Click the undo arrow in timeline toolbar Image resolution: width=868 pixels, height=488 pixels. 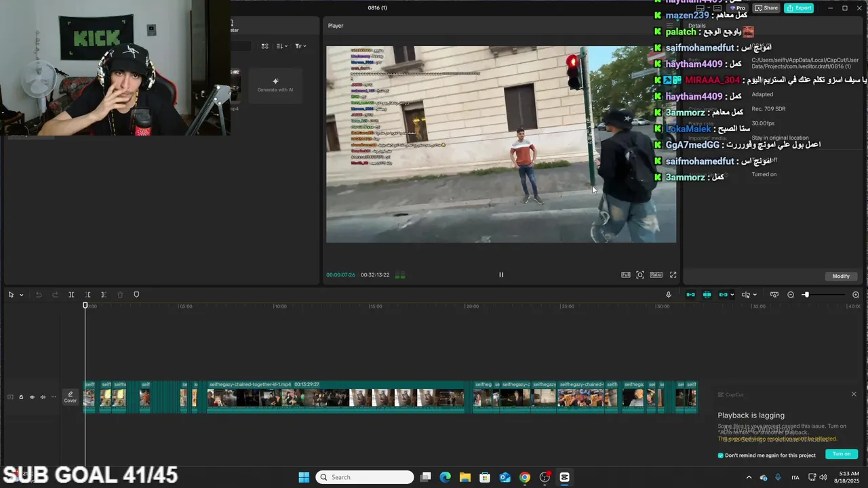(x=39, y=295)
